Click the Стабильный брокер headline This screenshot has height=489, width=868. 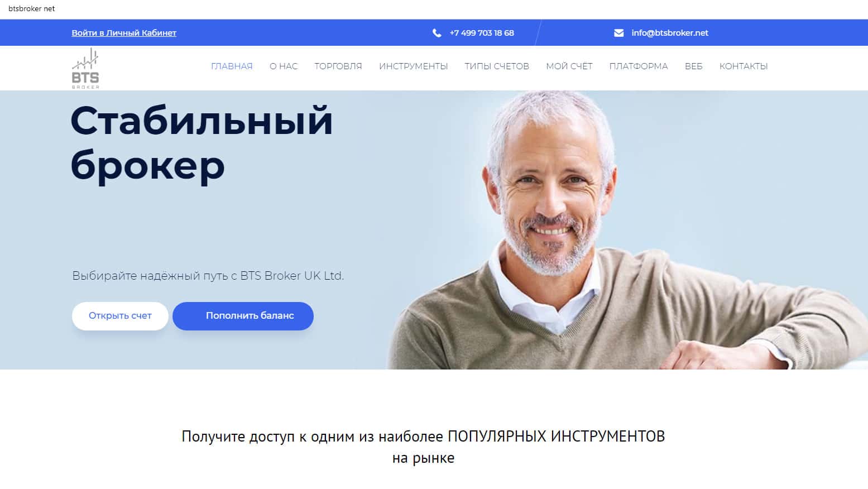pyautogui.click(x=202, y=143)
